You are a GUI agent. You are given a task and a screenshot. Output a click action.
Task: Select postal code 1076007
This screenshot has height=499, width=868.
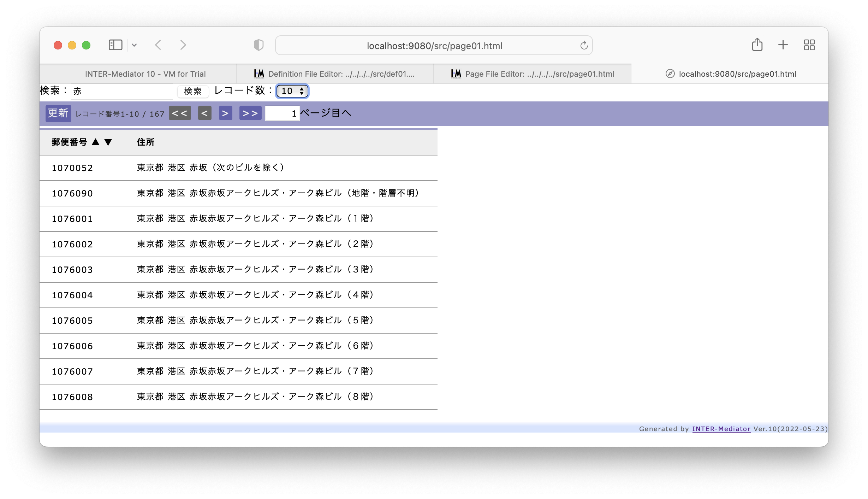72,371
